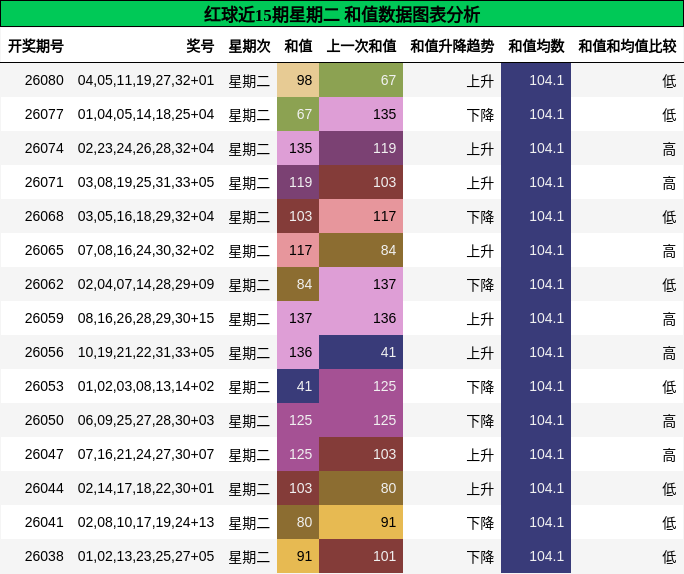Click trend 下降 in row 26077
The image size is (684, 574).
(x=480, y=115)
